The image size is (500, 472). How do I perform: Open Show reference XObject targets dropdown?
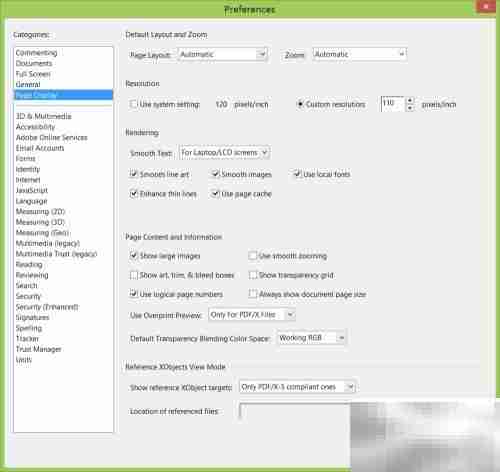pyautogui.click(x=297, y=387)
